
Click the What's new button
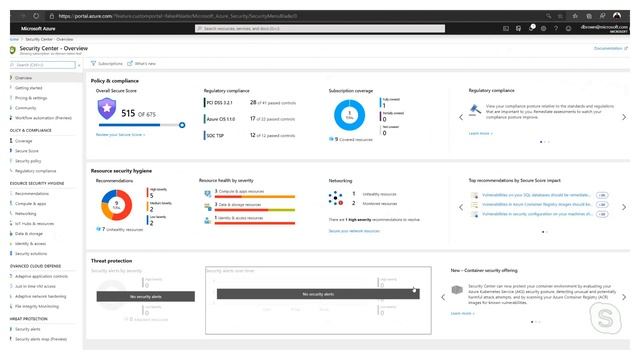point(141,63)
